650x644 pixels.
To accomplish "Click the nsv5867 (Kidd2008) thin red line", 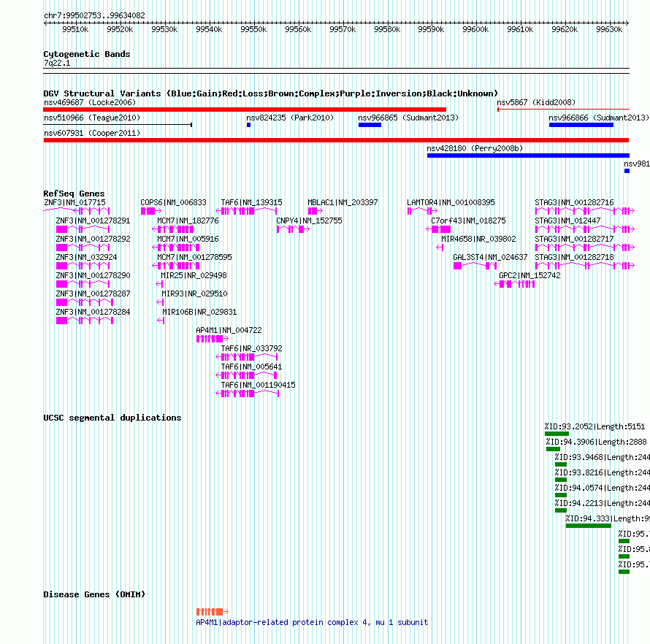I will click(x=563, y=110).
